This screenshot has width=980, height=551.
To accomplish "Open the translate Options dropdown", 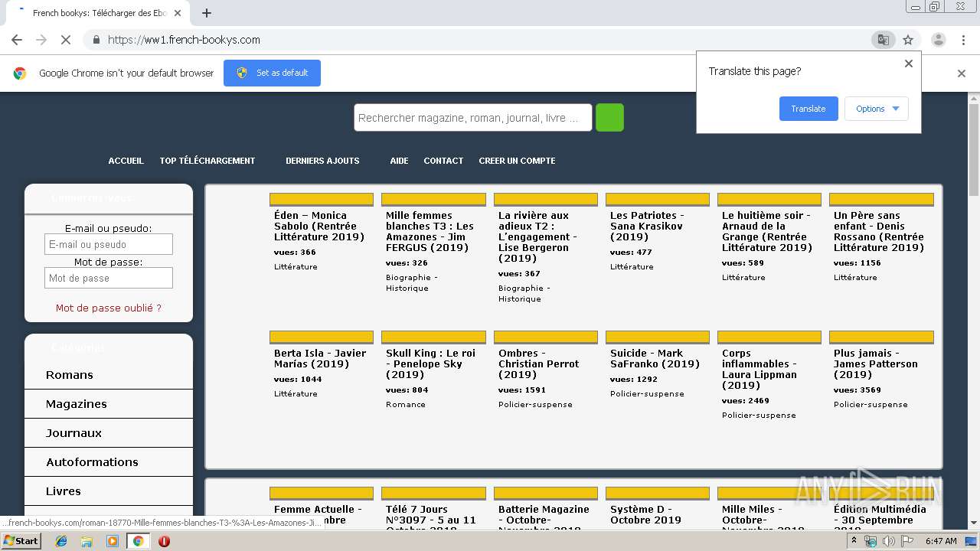I will [x=877, y=109].
